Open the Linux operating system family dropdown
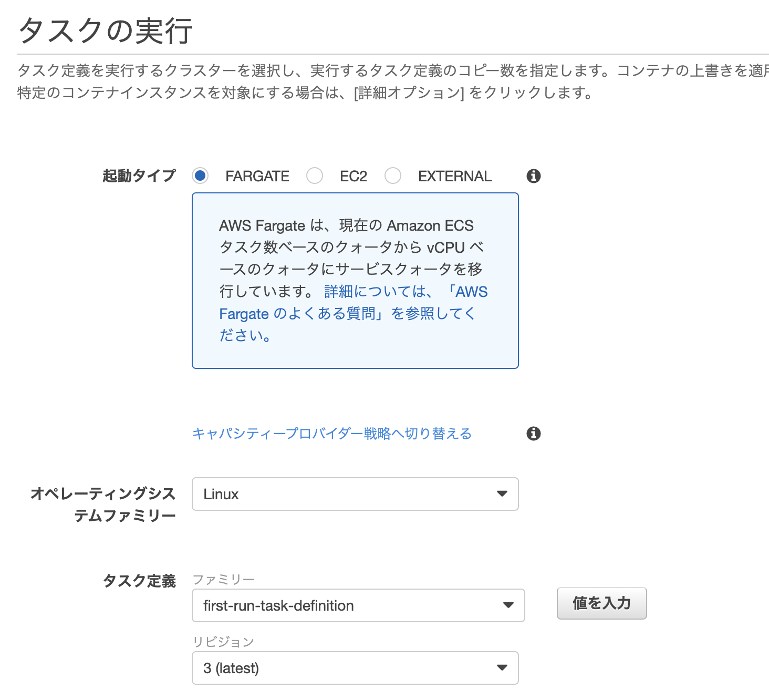Viewport: 769px width, 700px height. [x=355, y=494]
